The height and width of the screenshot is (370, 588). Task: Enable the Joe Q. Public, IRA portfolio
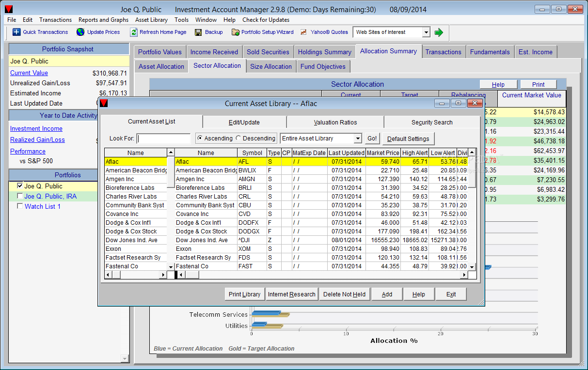[x=20, y=196]
